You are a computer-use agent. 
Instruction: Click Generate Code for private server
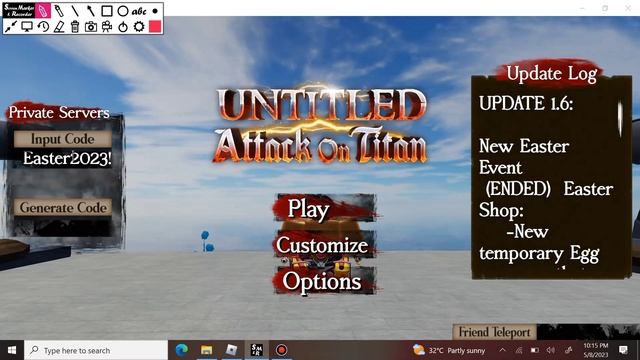point(63,207)
